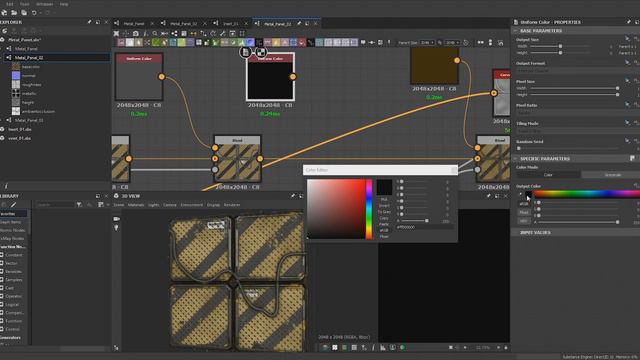
Task: Open the second 2048 size dropdown
Action: tap(452, 42)
